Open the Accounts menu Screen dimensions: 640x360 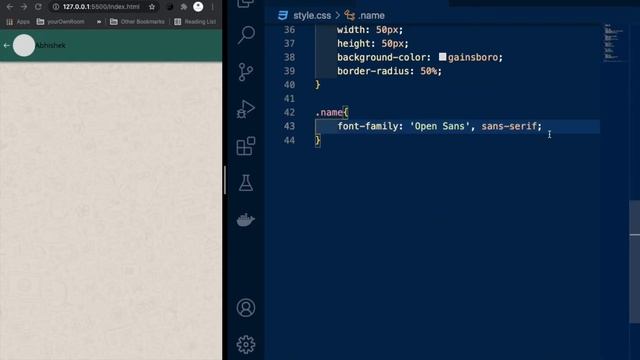click(x=246, y=308)
